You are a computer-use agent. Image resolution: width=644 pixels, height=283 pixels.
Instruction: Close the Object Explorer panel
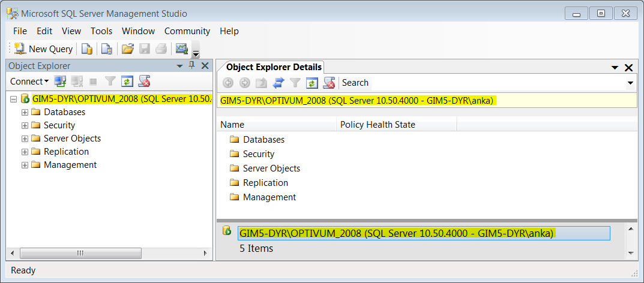(x=205, y=65)
